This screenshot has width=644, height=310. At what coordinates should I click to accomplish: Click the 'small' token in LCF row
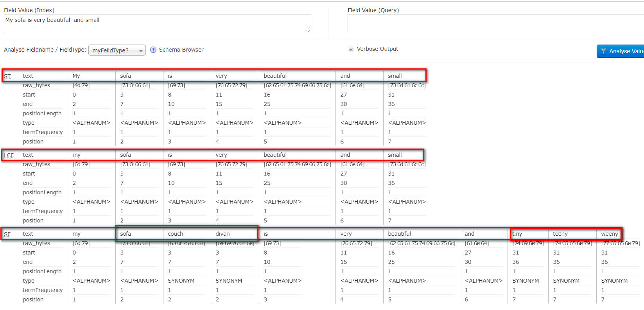point(395,155)
